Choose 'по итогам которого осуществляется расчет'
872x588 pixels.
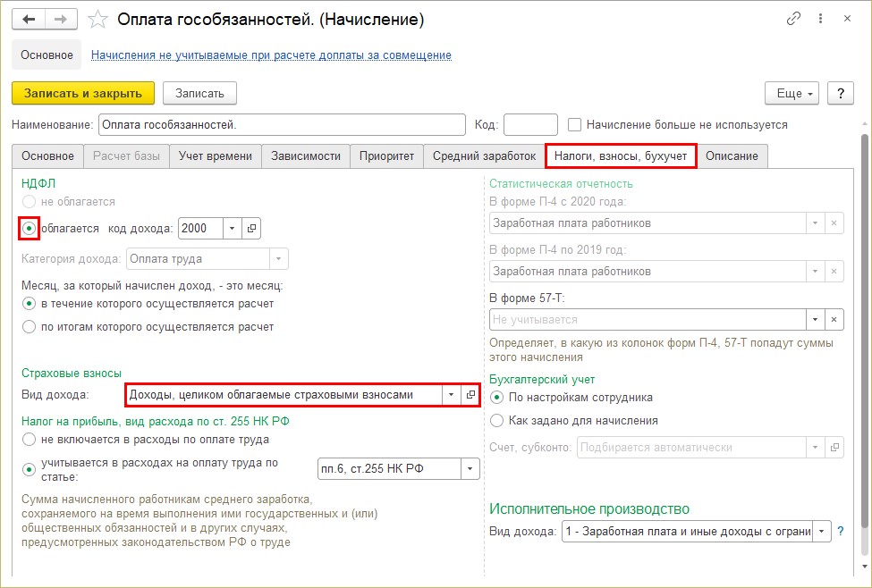click(29, 327)
